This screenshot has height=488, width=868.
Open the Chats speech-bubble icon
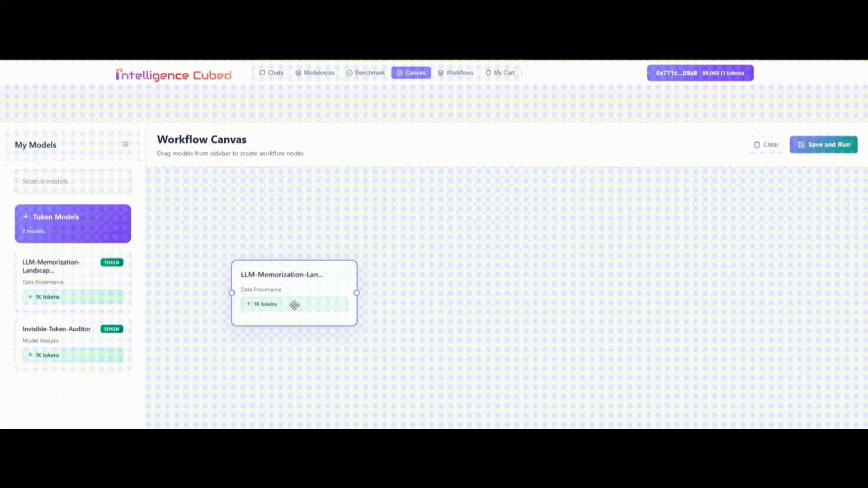(x=263, y=73)
